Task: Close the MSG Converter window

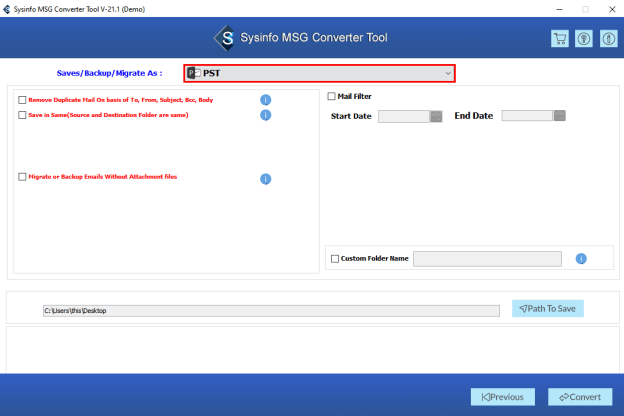Action: pyautogui.click(x=612, y=9)
